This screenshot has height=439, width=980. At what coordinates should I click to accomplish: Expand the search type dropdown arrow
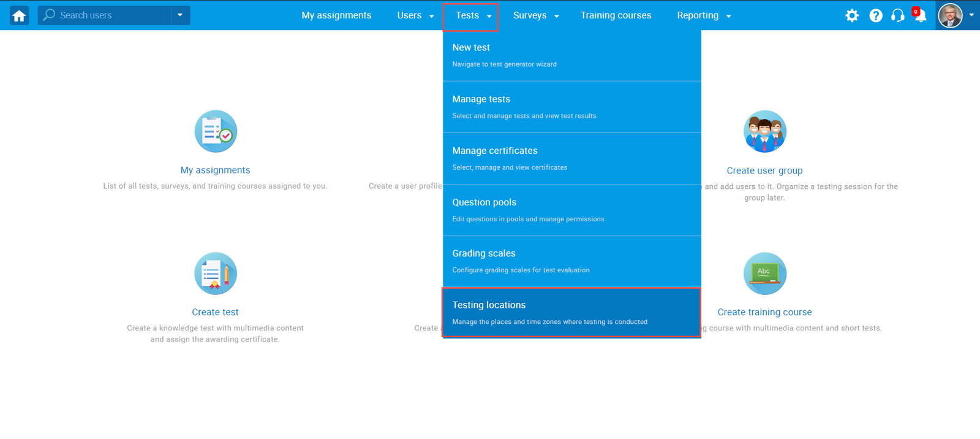point(180,15)
